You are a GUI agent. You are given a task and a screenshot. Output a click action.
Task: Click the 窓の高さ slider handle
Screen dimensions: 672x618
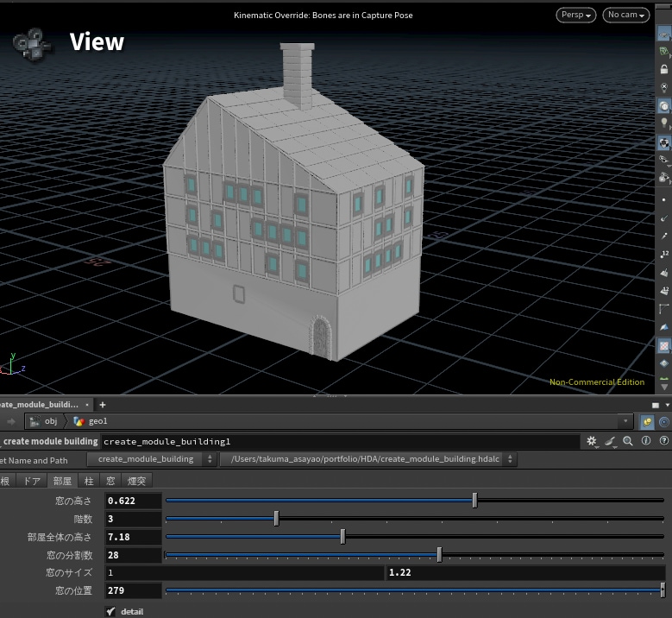pos(474,501)
